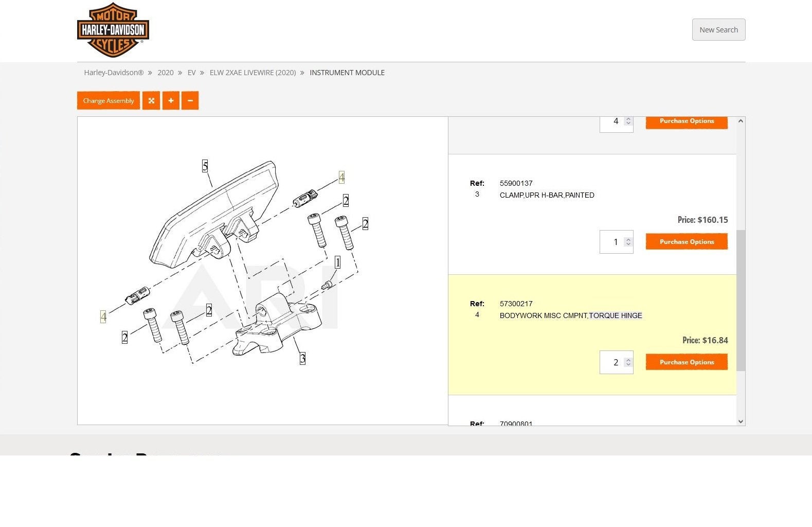Image resolution: width=812 pixels, height=527 pixels.
Task: Click quantity stepper arrows for part 57300217
Action: (628, 362)
